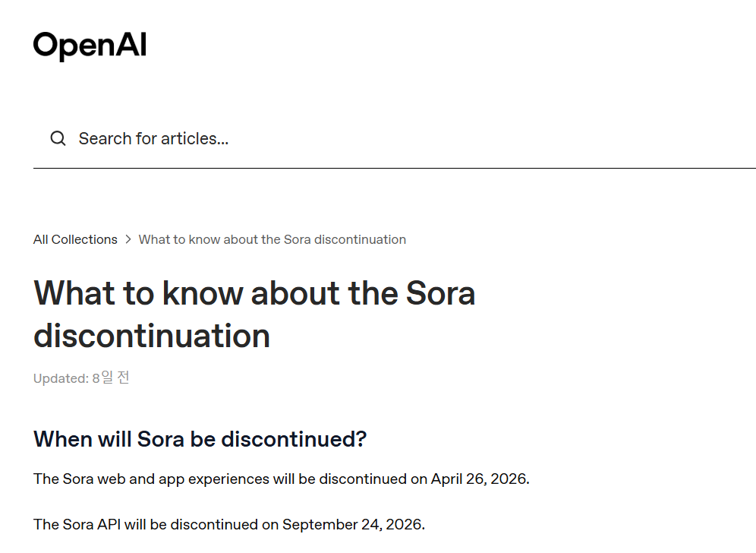Viewport: 756px width, 553px height.
Task: Navigate back using the All Collections breadcrumb
Action: click(74, 239)
